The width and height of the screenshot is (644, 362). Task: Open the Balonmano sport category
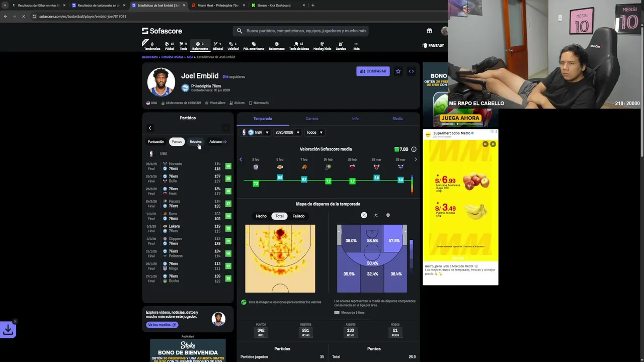[276, 46]
